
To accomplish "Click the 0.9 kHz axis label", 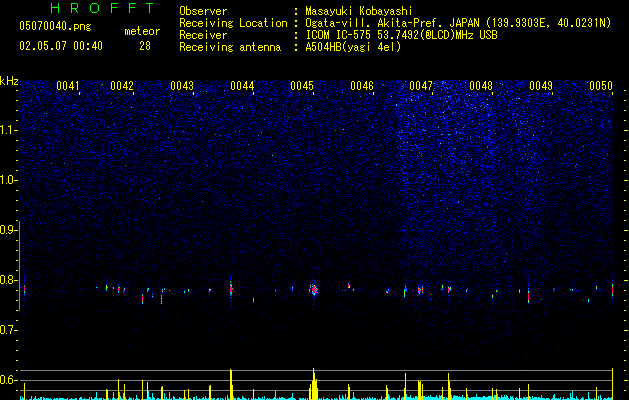I will (x=8, y=230).
